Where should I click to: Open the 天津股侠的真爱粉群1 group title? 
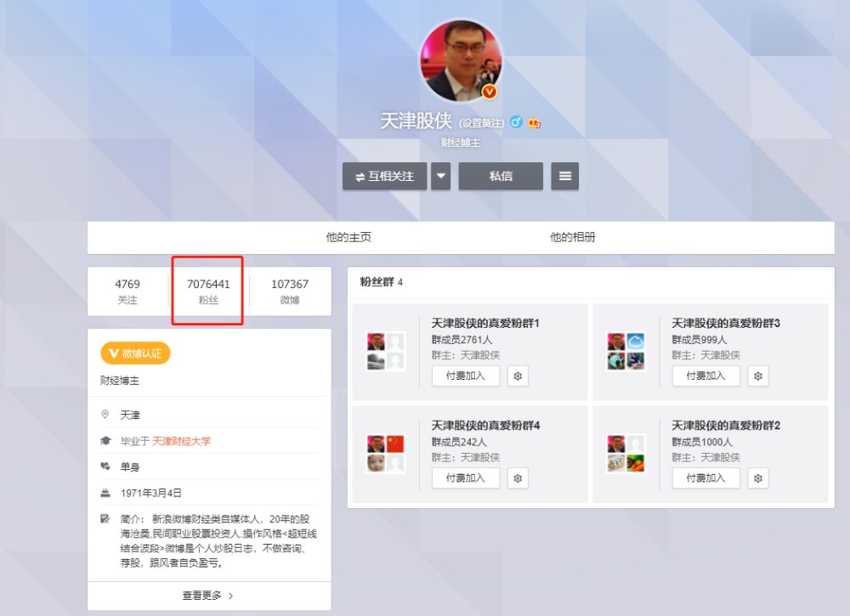485,324
